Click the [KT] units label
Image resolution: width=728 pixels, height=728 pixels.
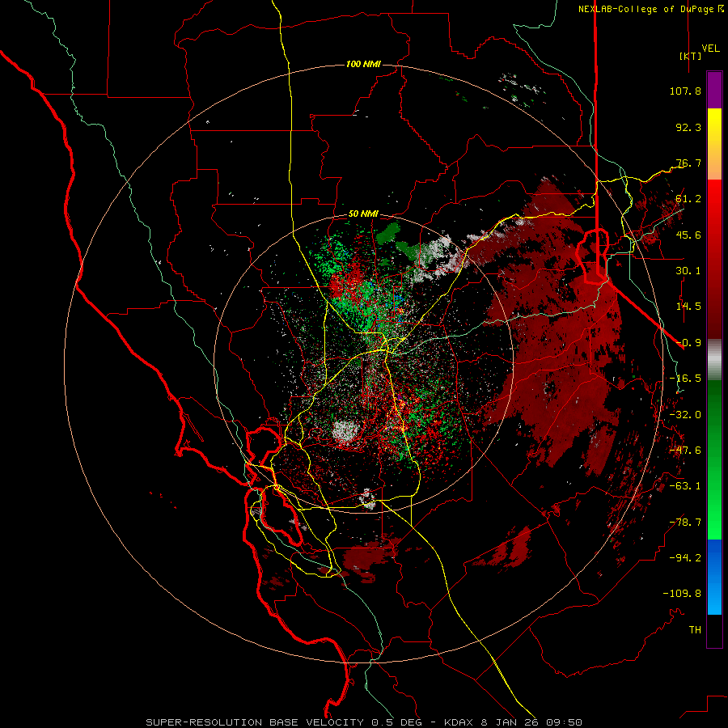point(691,56)
